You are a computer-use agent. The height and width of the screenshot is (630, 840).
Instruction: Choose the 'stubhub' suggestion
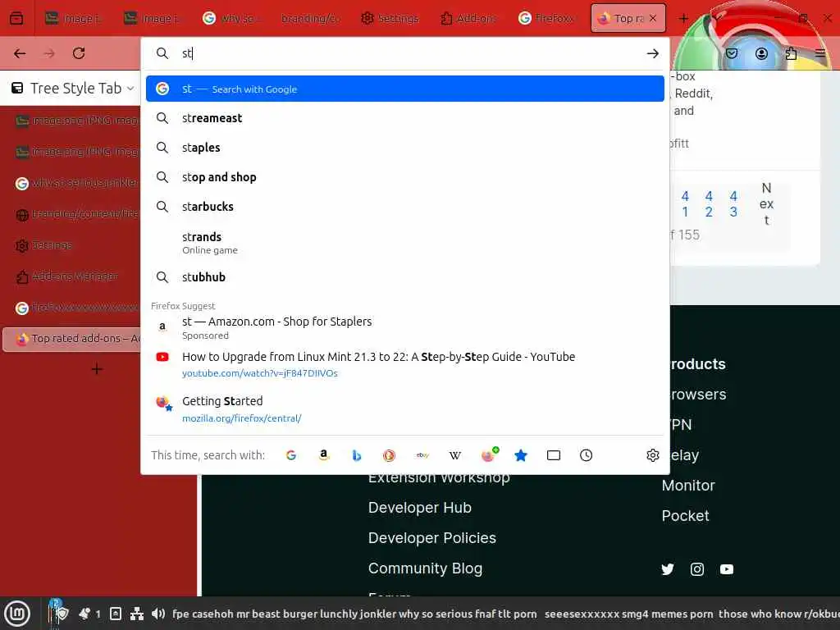pos(405,277)
